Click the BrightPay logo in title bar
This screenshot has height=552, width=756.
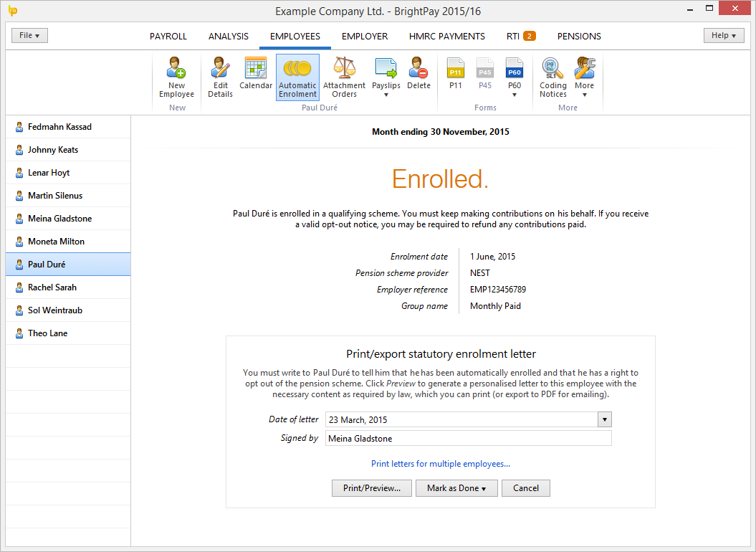tap(13, 11)
